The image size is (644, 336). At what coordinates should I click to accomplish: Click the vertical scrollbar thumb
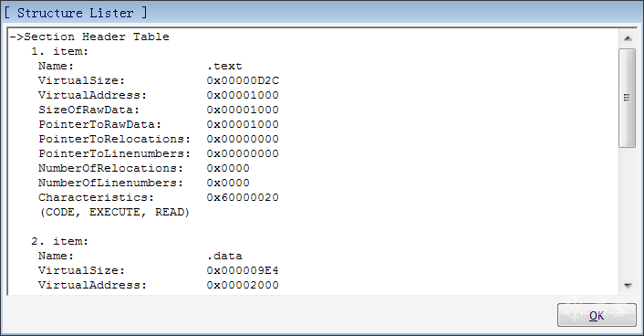click(628, 98)
